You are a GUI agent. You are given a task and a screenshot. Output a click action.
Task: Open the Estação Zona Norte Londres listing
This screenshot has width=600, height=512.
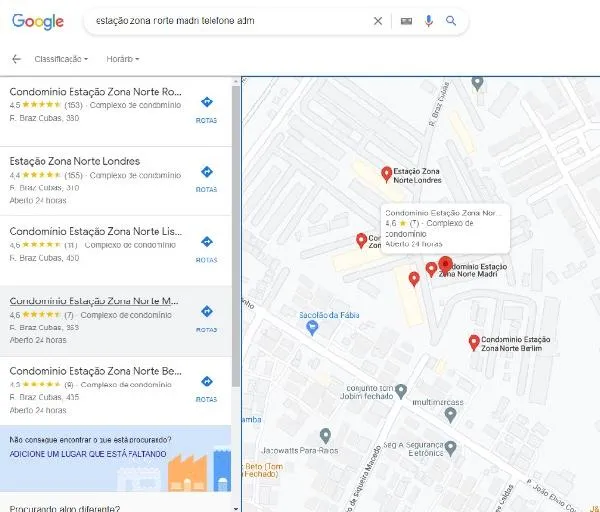pyautogui.click(x=75, y=161)
